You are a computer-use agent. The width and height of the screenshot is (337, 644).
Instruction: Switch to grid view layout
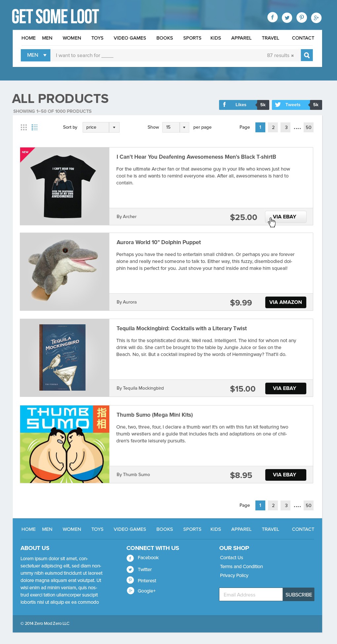click(x=24, y=127)
